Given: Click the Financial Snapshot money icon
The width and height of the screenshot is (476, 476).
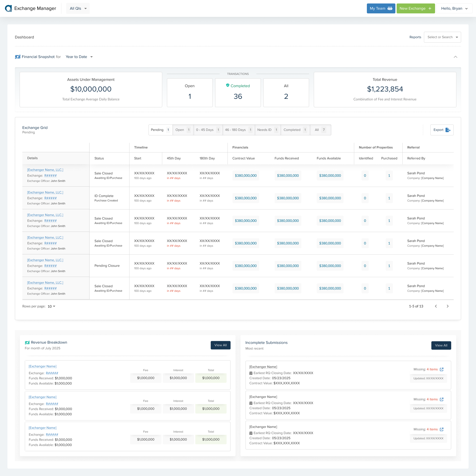Looking at the screenshot, I should click(18, 57).
